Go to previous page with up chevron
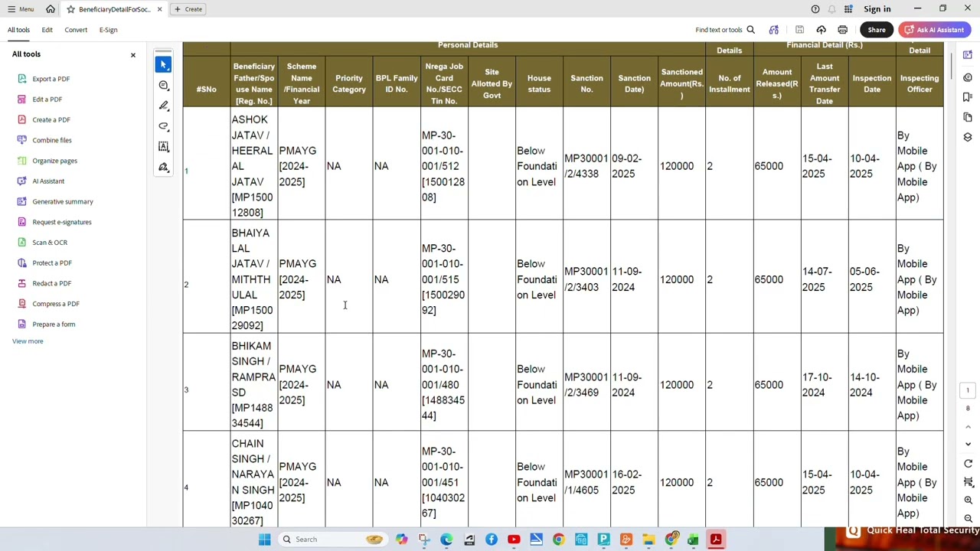The width and height of the screenshot is (980, 551). (968, 427)
